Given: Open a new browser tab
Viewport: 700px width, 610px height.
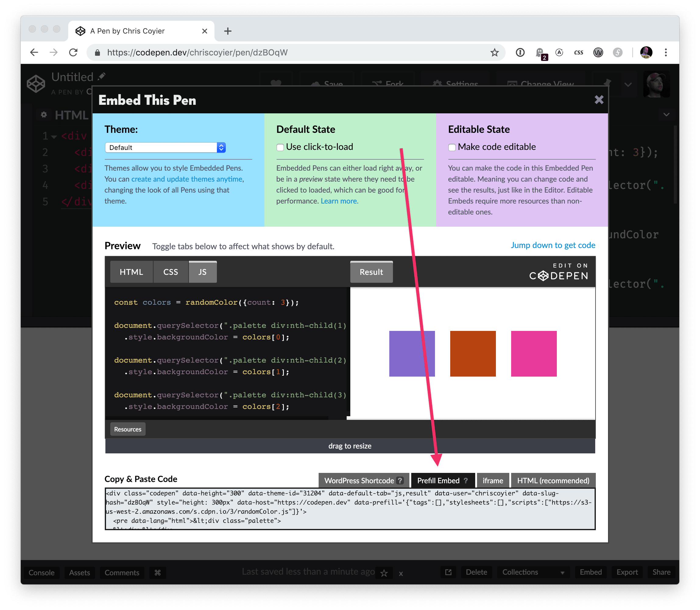Looking at the screenshot, I should point(228,31).
